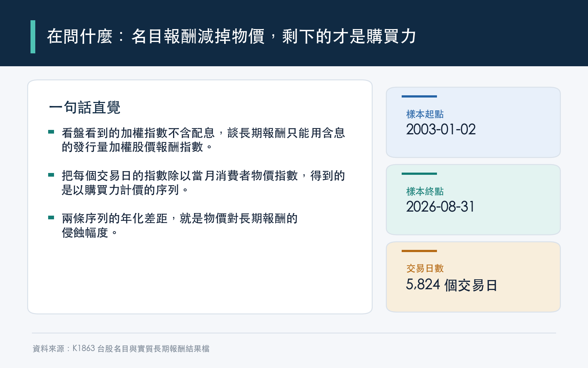Click the bullet starting 看盤看到的加權指數不含配息
Screen dimensions: 588x368
point(203,140)
